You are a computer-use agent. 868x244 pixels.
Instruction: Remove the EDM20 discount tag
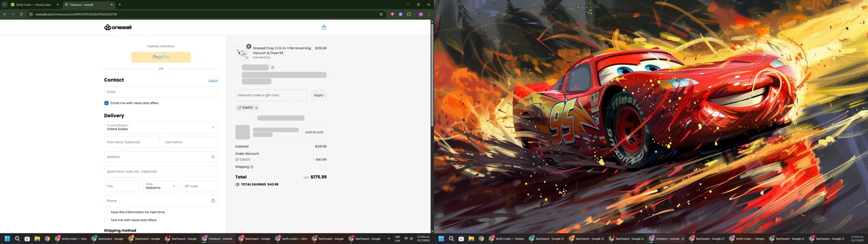pos(256,108)
